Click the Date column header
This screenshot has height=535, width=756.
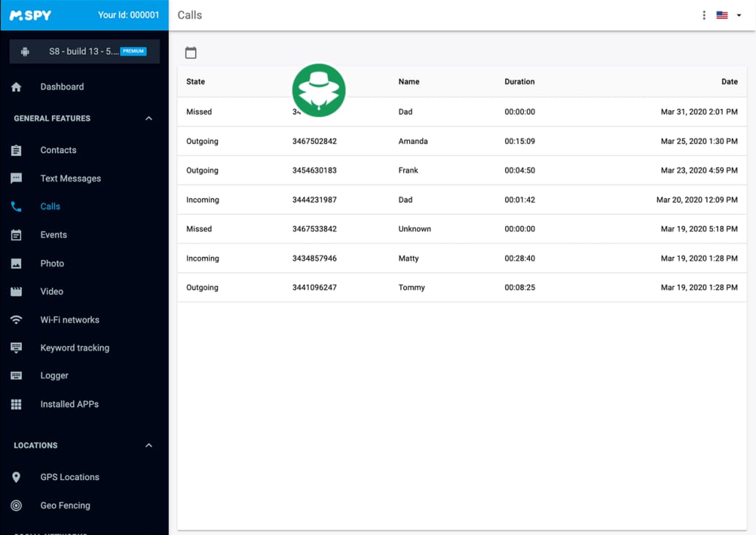(729, 82)
